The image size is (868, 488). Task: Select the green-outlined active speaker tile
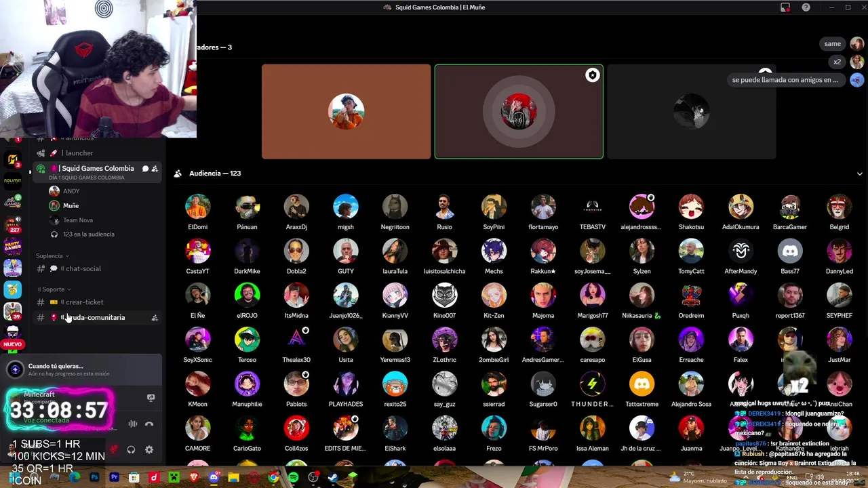(x=519, y=112)
